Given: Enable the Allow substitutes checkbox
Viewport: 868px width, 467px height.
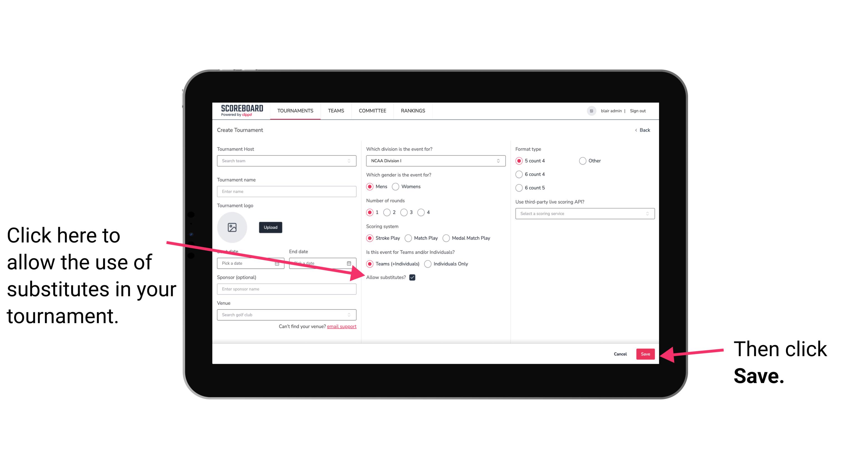Looking at the screenshot, I should pos(414,277).
